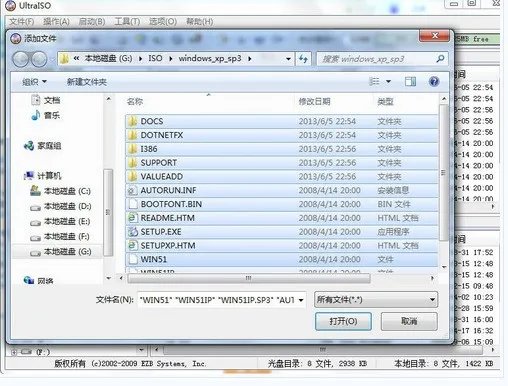Open the filename history dropdown arrow
This screenshot has height=386, width=508.
coord(301,300)
